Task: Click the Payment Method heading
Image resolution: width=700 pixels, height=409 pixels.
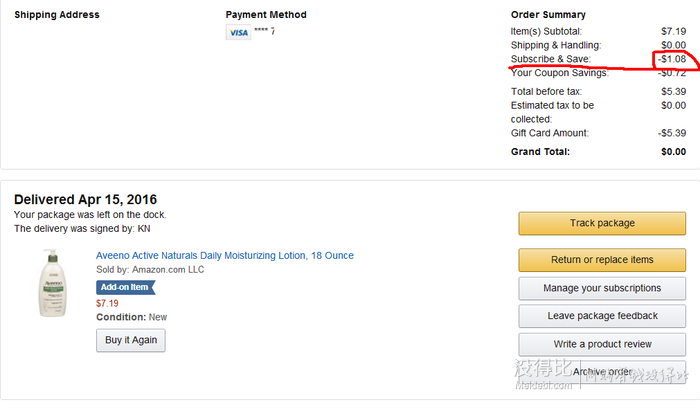Action: (x=266, y=15)
